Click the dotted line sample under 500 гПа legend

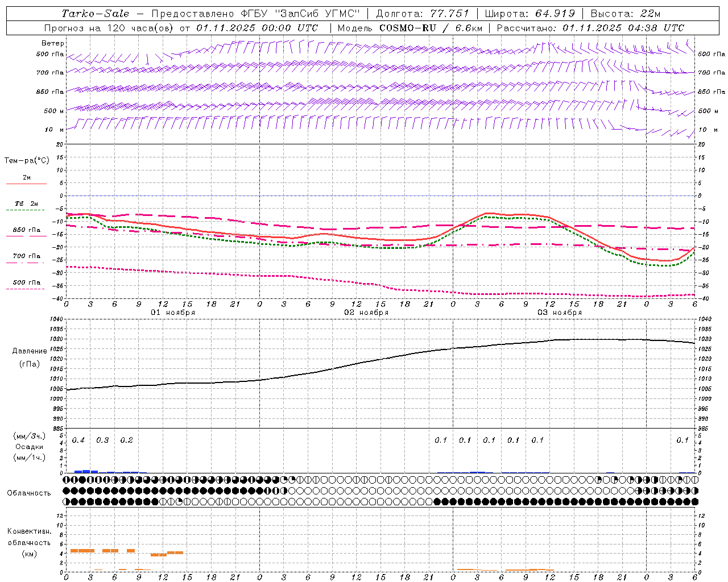26,289
